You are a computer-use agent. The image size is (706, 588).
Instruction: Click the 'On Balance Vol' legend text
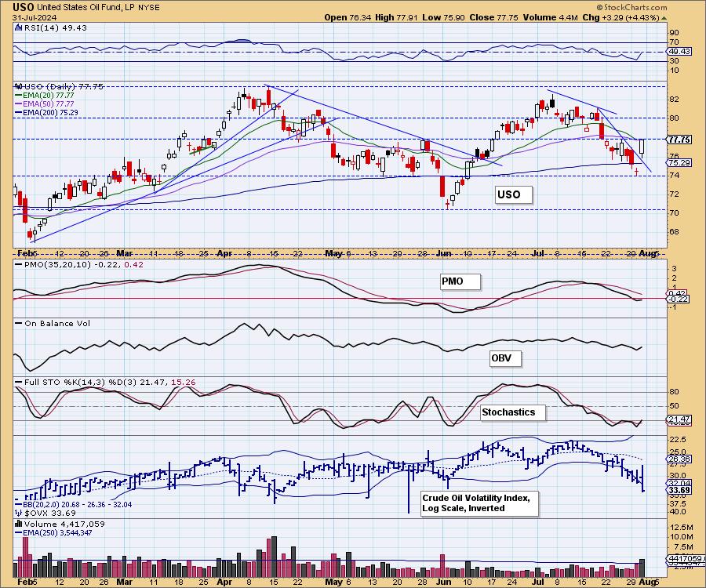click(57, 324)
